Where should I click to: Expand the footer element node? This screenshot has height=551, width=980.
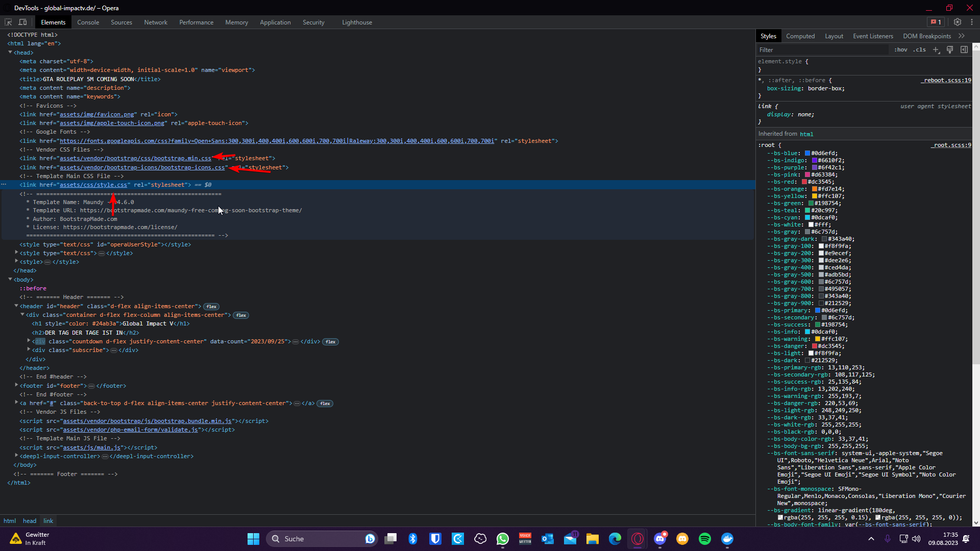pyautogui.click(x=17, y=386)
